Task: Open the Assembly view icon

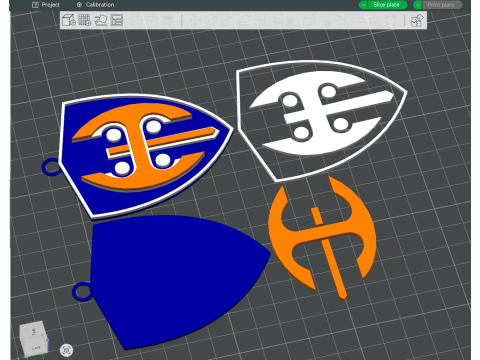Action: tap(417, 21)
